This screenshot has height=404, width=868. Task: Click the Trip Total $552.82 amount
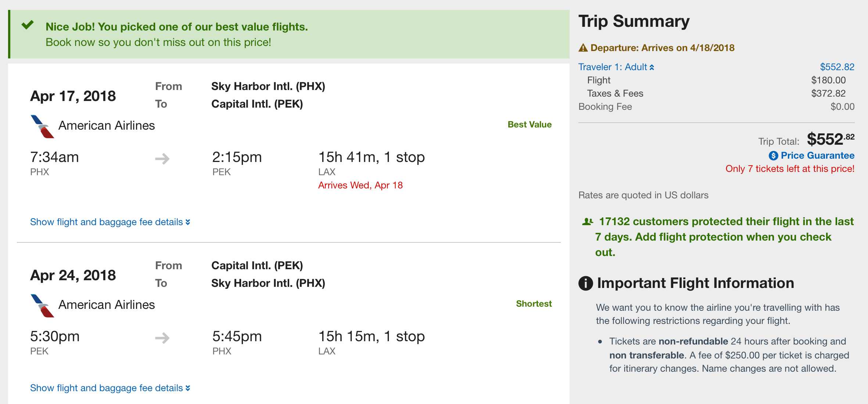pos(830,140)
